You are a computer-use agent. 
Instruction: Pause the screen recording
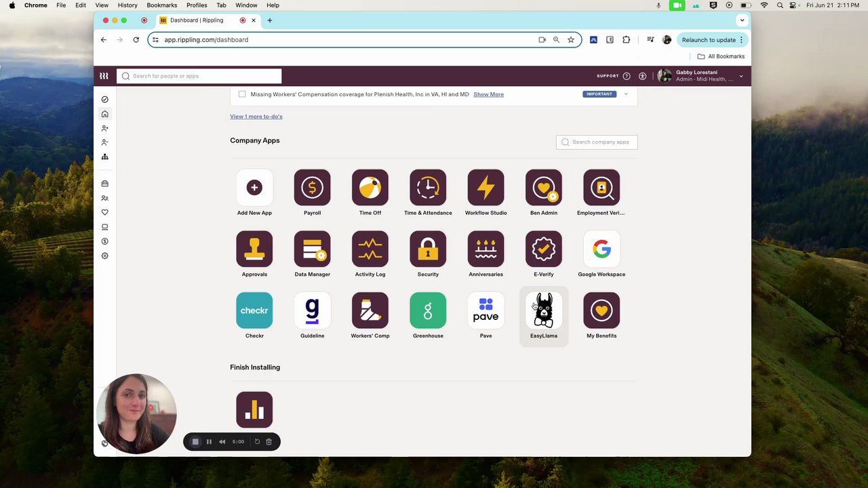click(x=209, y=442)
